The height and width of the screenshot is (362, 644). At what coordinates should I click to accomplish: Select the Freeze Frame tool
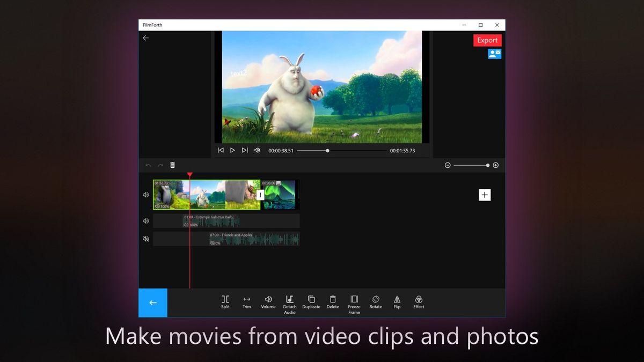pyautogui.click(x=354, y=304)
